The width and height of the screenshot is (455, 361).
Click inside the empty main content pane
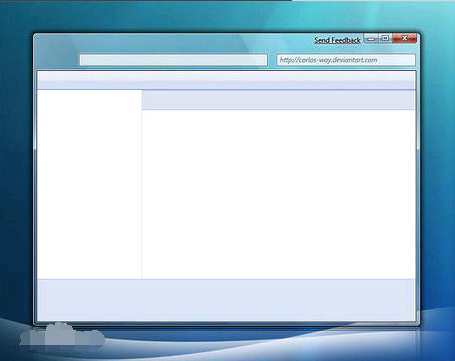(278, 194)
